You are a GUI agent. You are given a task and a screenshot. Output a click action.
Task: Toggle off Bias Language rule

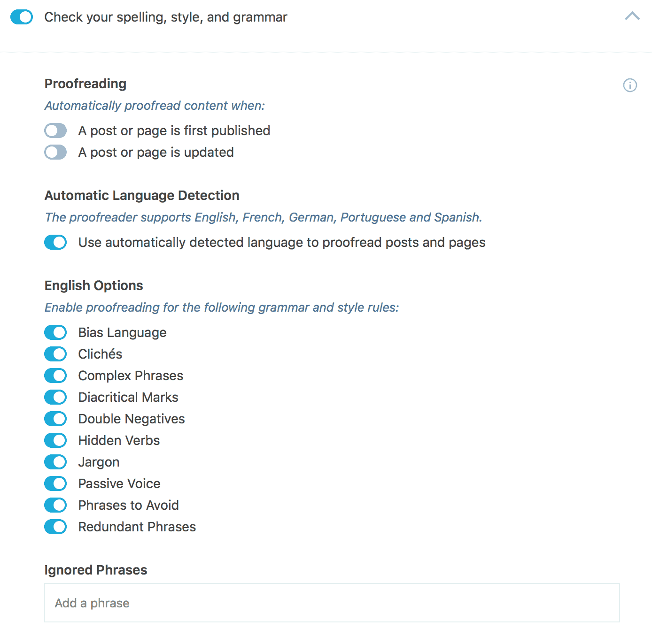tap(55, 332)
